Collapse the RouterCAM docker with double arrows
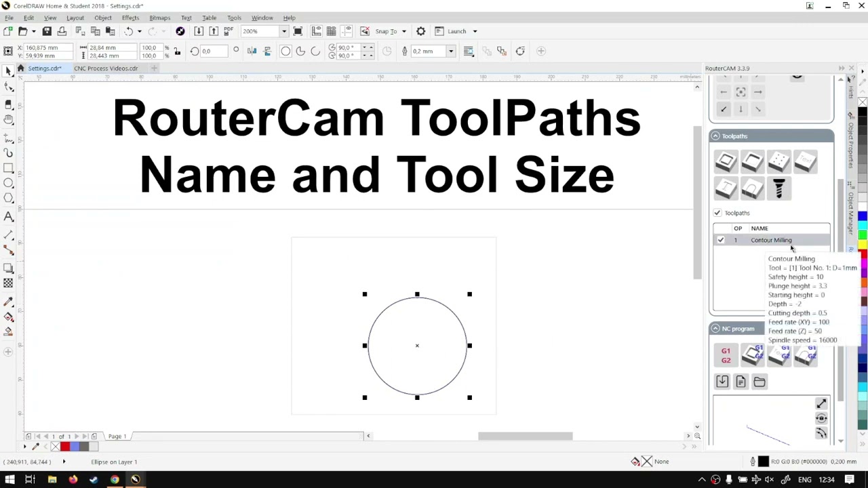The image size is (868, 488). coord(842,68)
